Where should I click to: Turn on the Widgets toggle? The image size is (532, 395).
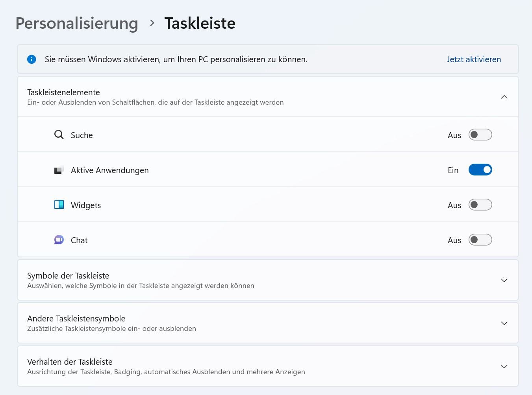click(480, 205)
